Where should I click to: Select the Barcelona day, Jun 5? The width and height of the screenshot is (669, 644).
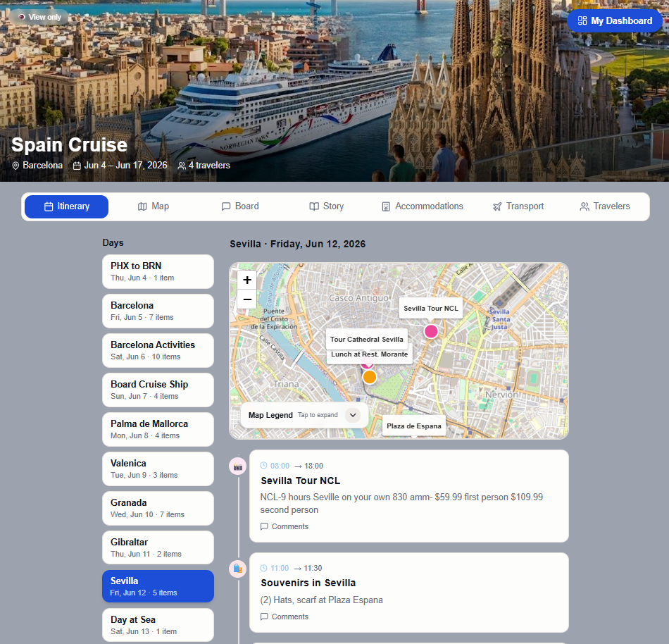click(158, 311)
